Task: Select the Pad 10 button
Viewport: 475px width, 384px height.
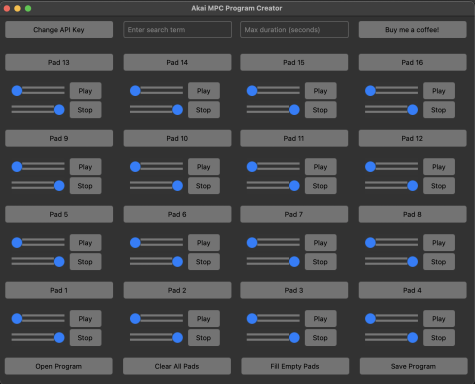Action: pyautogui.click(x=177, y=138)
